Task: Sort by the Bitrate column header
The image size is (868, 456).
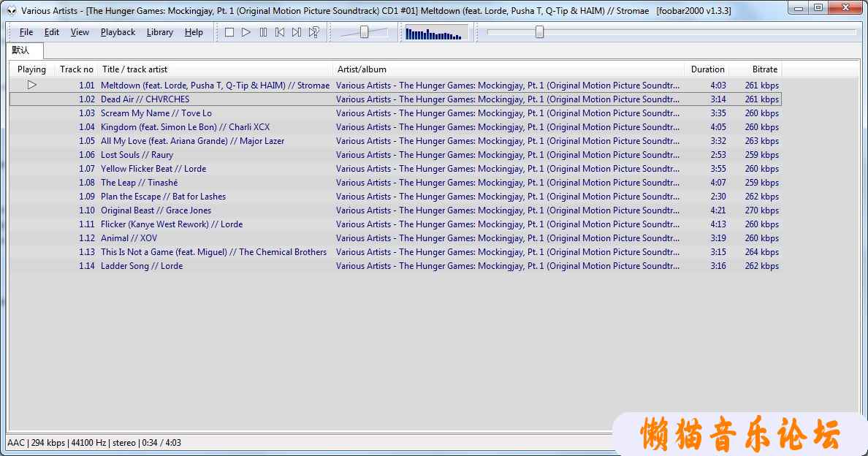Action: tap(755, 69)
